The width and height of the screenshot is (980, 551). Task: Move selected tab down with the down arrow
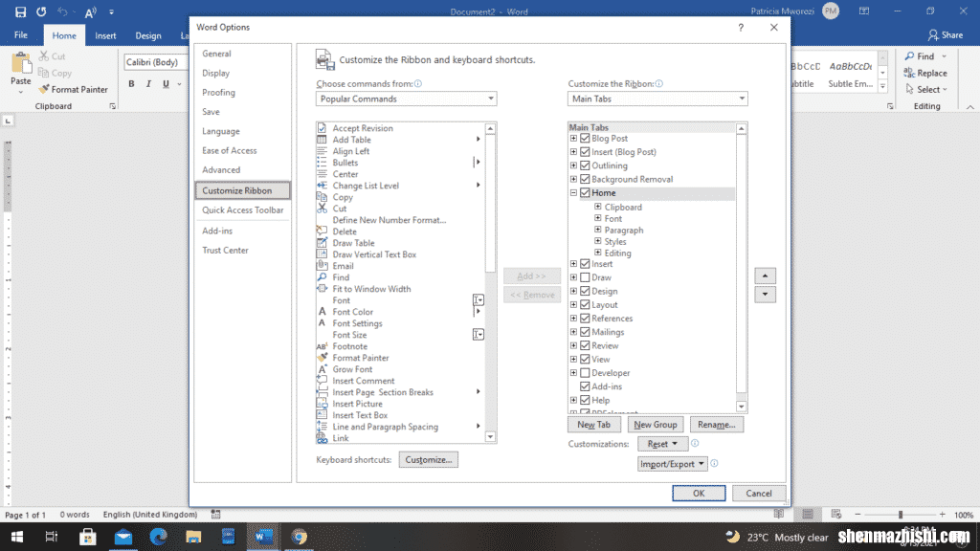point(765,295)
